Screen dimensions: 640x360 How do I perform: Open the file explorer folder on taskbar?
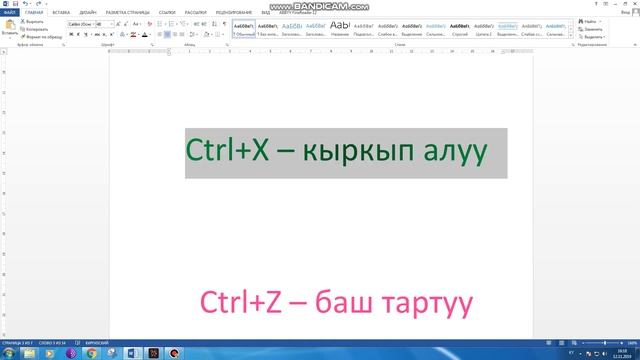[x=29, y=353]
